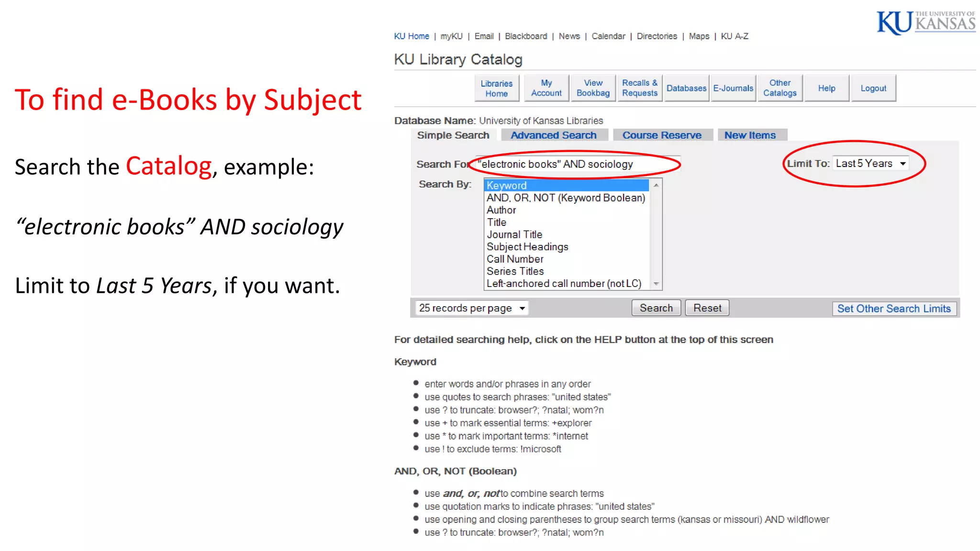Click the Search By list scroll down arrow
This screenshot has height=551, width=980.
tap(656, 284)
